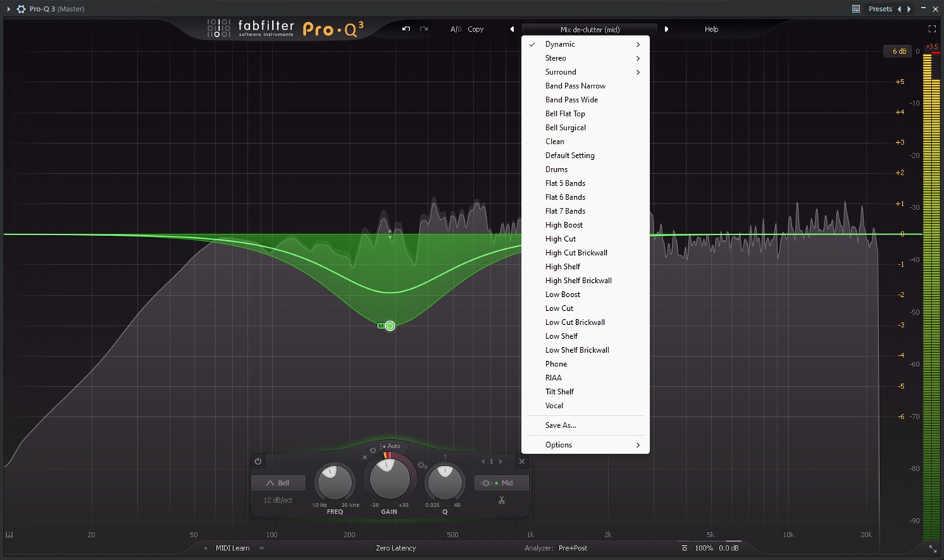Select the Vocal preset
Screen dimensions: 944x560
coord(554,406)
